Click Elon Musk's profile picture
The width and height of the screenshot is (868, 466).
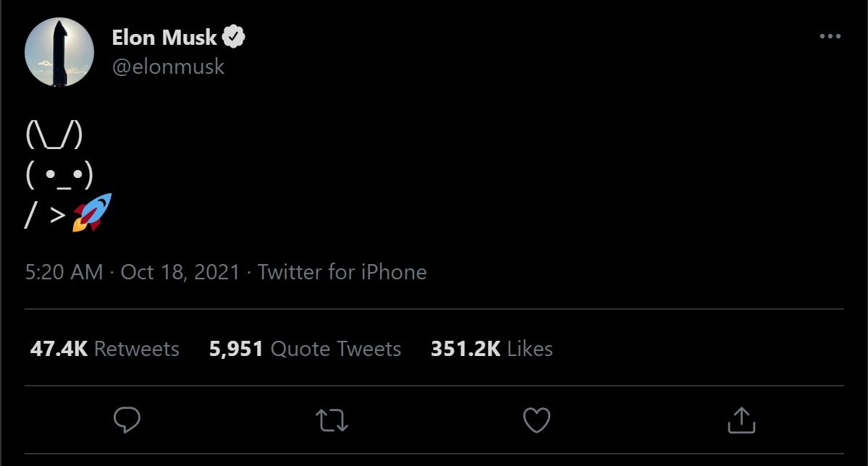(61, 51)
